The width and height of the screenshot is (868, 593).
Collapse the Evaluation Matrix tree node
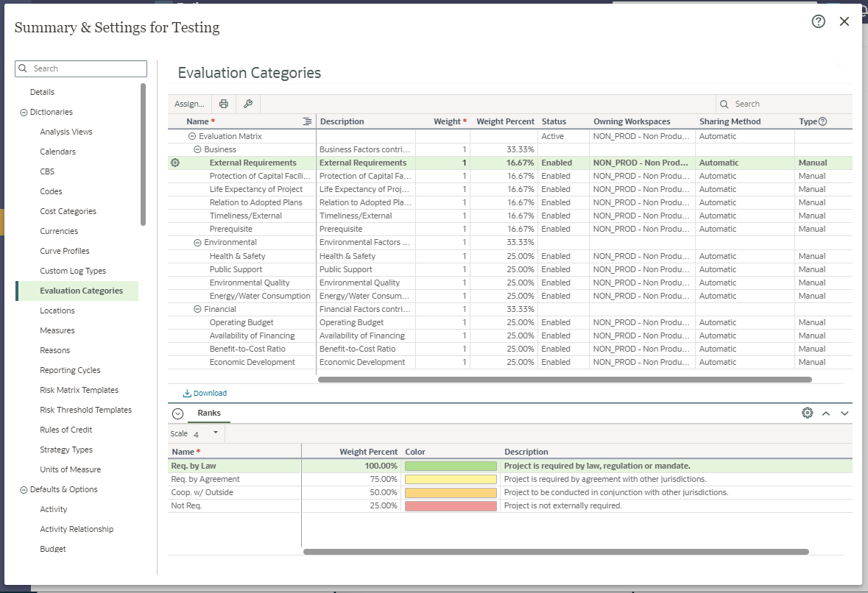pyautogui.click(x=192, y=136)
